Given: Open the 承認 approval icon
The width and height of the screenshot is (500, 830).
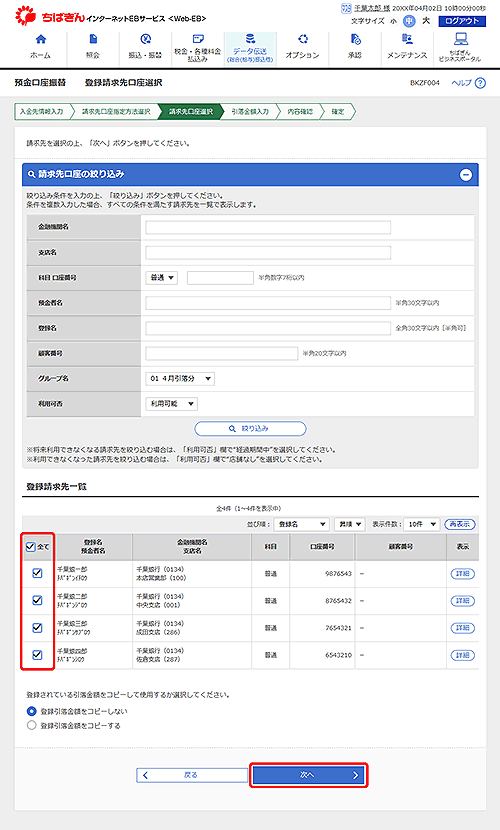Looking at the screenshot, I should [x=356, y=39].
